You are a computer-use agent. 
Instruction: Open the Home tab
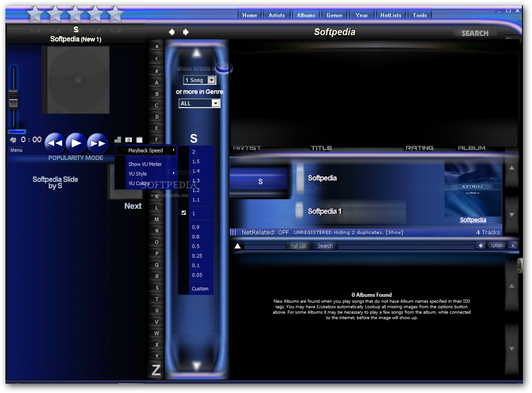(x=250, y=16)
